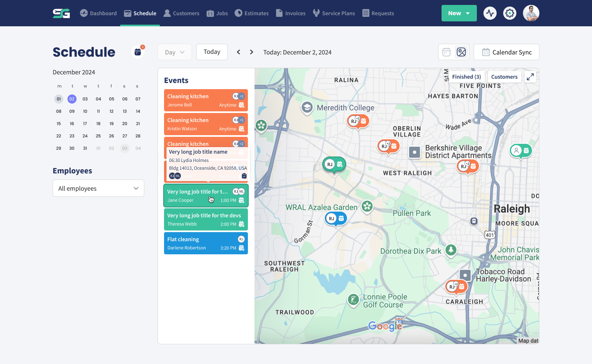592x364 pixels.
Task: Open the Invoices nav item
Action: click(x=291, y=13)
